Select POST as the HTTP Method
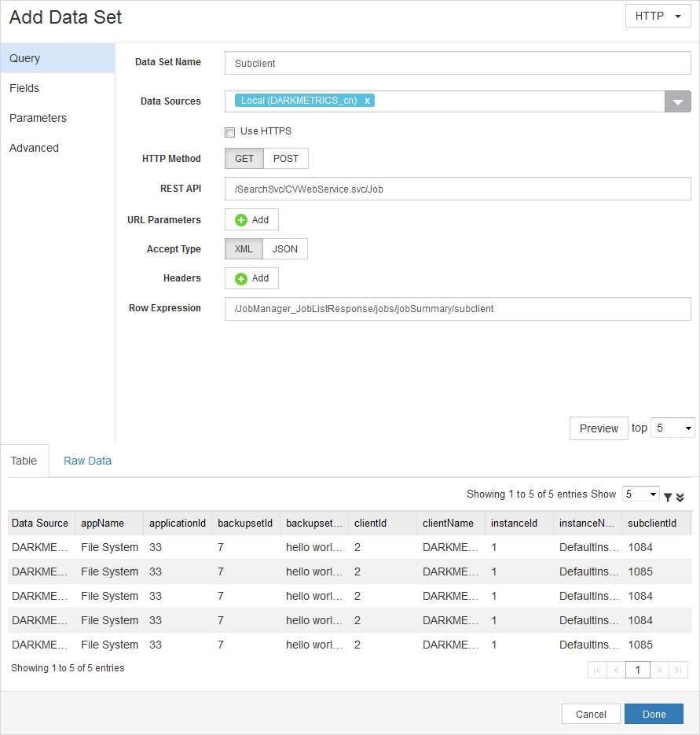 (285, 158)
